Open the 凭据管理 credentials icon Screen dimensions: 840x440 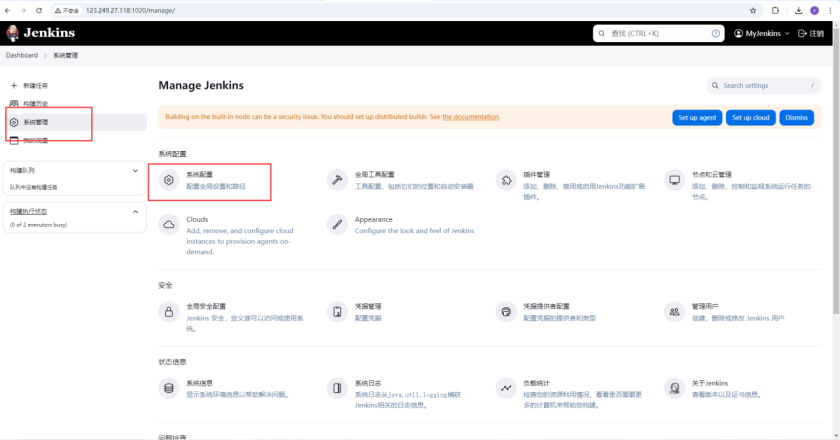337,311
